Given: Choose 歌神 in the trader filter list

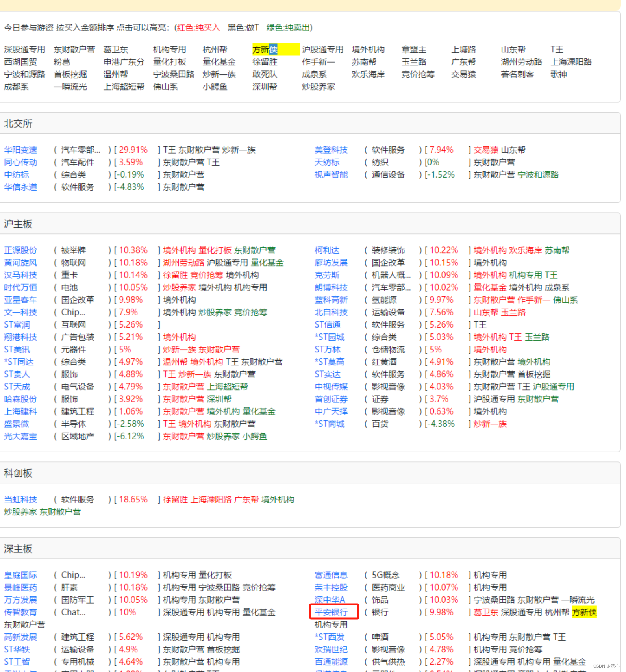Looking at the screenshot, I should (x=559, y=74).
